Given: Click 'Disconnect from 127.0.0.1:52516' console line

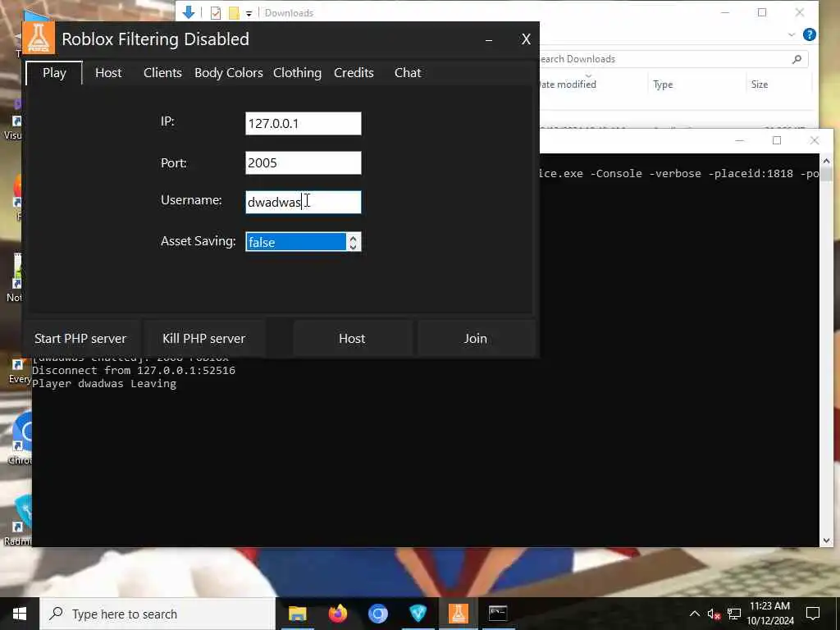Looking at the screenshot, I should (134, 370).
